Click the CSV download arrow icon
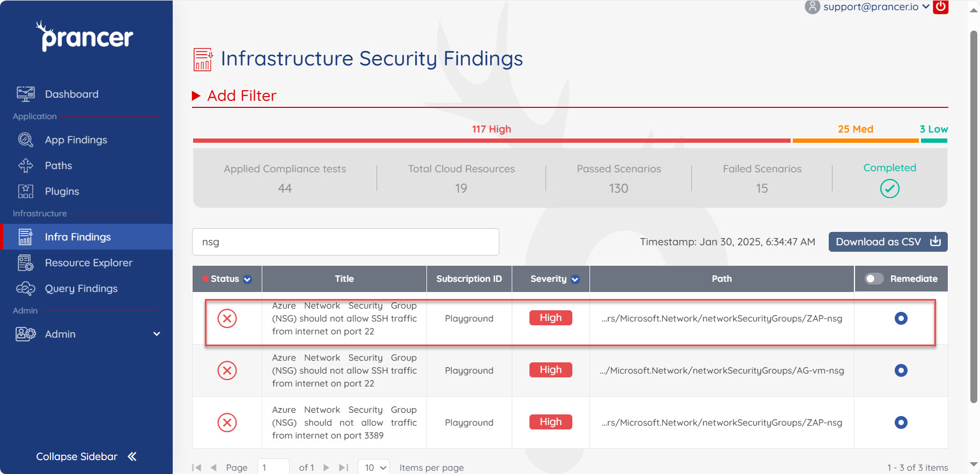Screen dimensions: 980x474 coord(935,241)
